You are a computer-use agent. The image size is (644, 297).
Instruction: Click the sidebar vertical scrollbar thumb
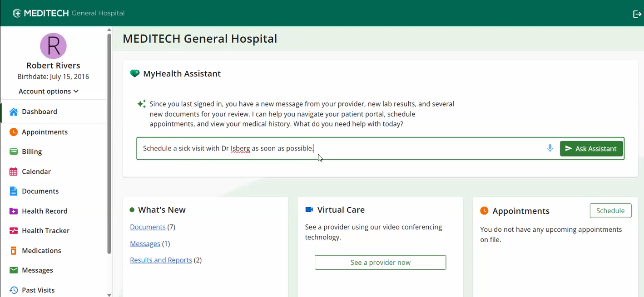coord(109,143)
